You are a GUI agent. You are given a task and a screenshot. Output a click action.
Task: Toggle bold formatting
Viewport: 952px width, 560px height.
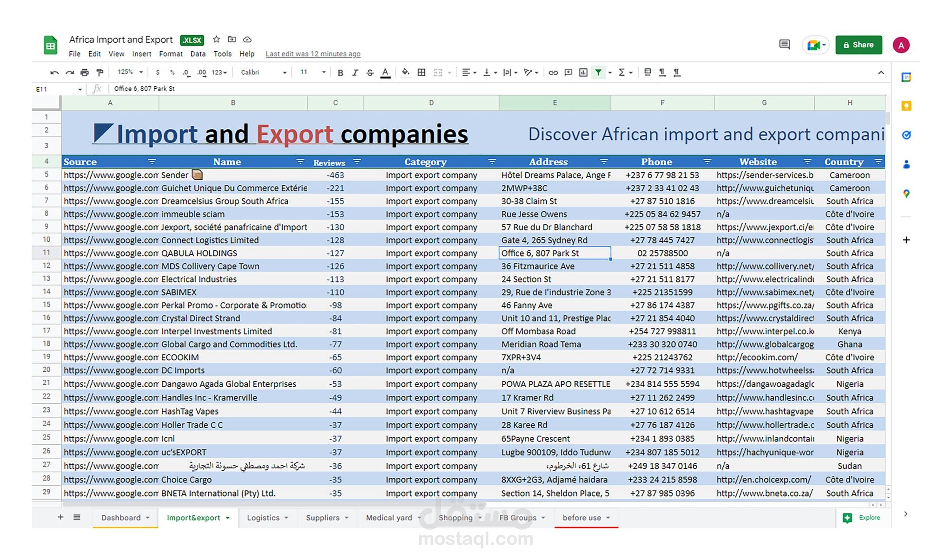point(340,72)
